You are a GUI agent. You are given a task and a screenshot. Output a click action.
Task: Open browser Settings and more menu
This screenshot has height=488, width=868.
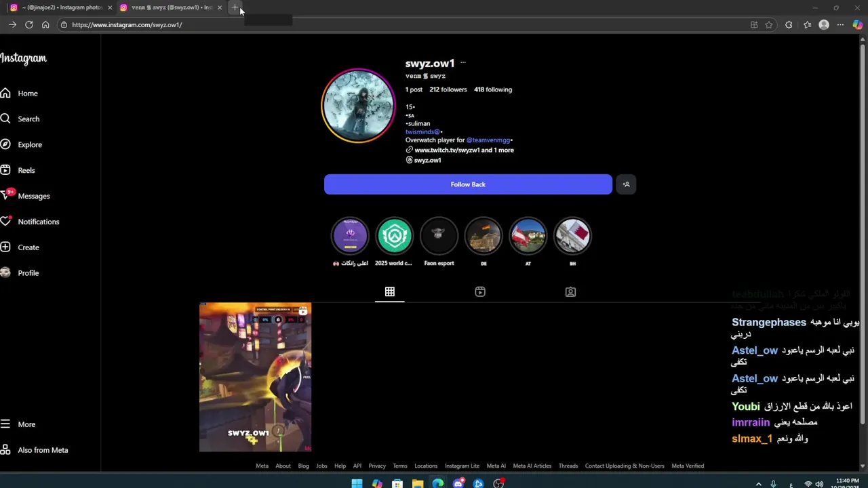pyautogui.click(x=840, y=25)
